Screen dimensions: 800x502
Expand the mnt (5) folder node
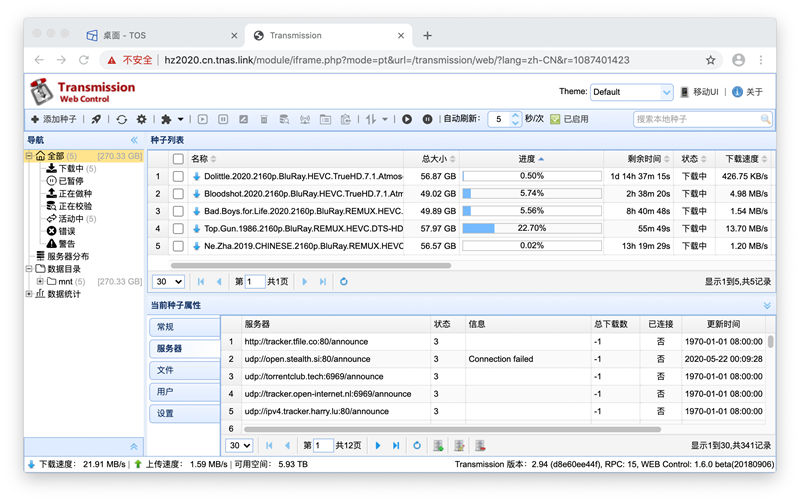click(x=40, y=281)
